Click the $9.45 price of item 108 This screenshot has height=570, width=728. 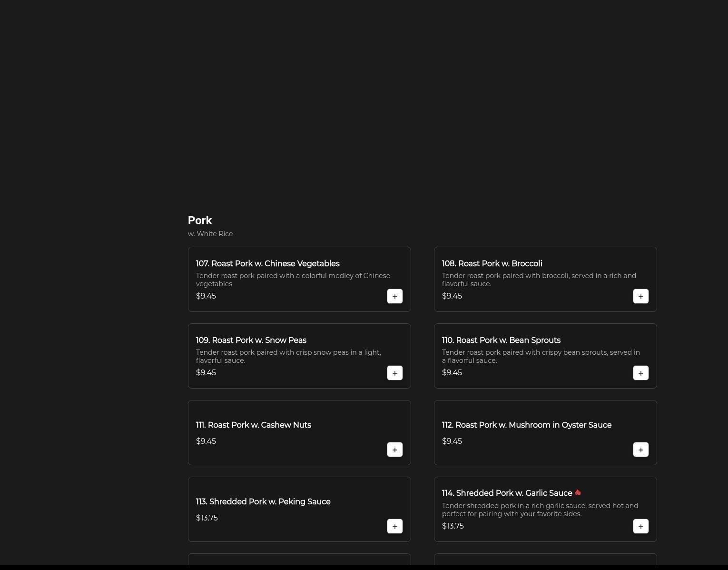[x=452, y=296]
